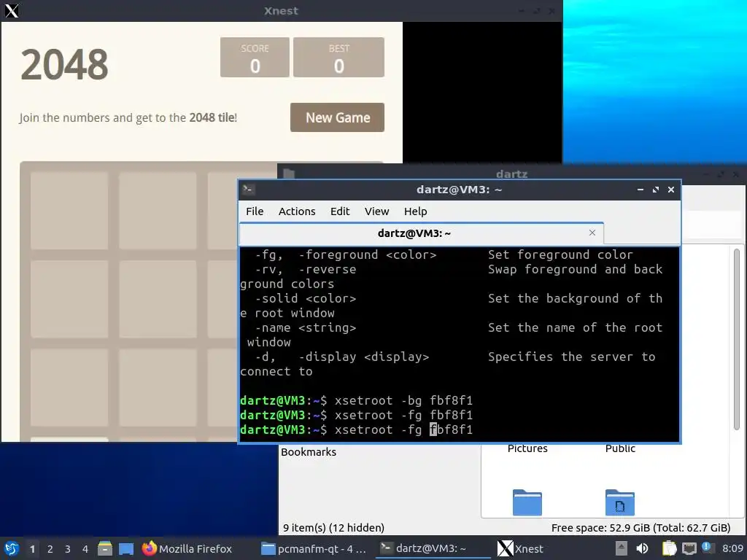Open the terminal Actions menu
This screenshot has width=747, height=560.
click(x=297, y=211)
